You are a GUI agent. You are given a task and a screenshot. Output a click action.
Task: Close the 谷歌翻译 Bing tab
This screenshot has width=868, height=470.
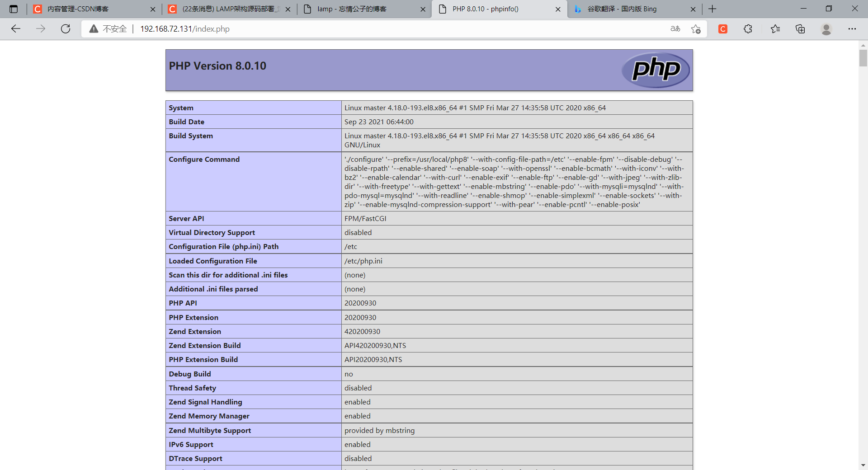point(693,9)
